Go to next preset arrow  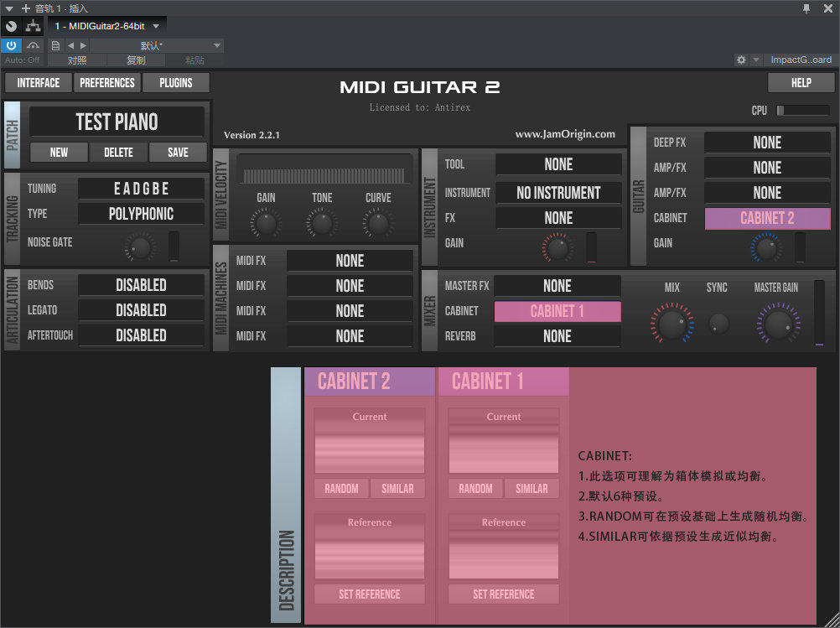[83, 45]
